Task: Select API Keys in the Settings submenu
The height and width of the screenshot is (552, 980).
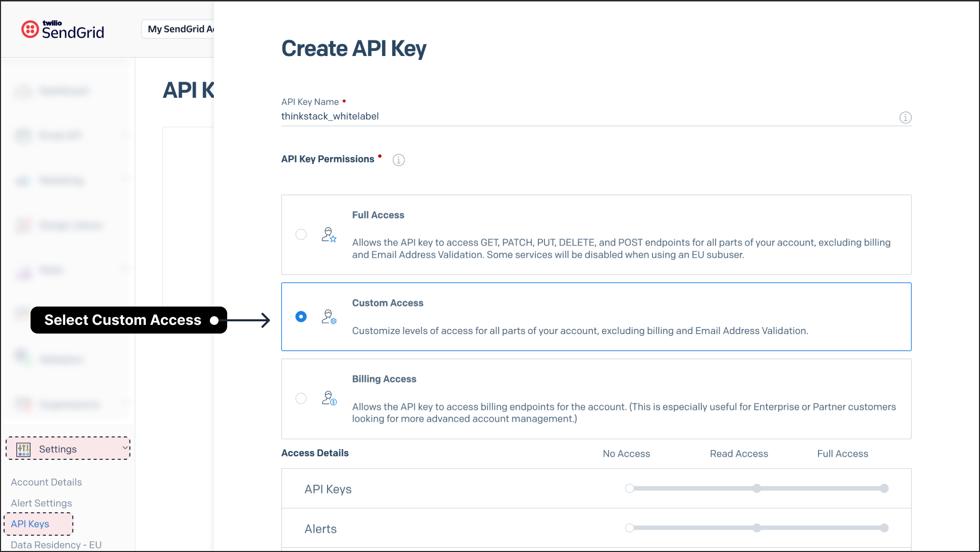Action: tap(30, 523)
